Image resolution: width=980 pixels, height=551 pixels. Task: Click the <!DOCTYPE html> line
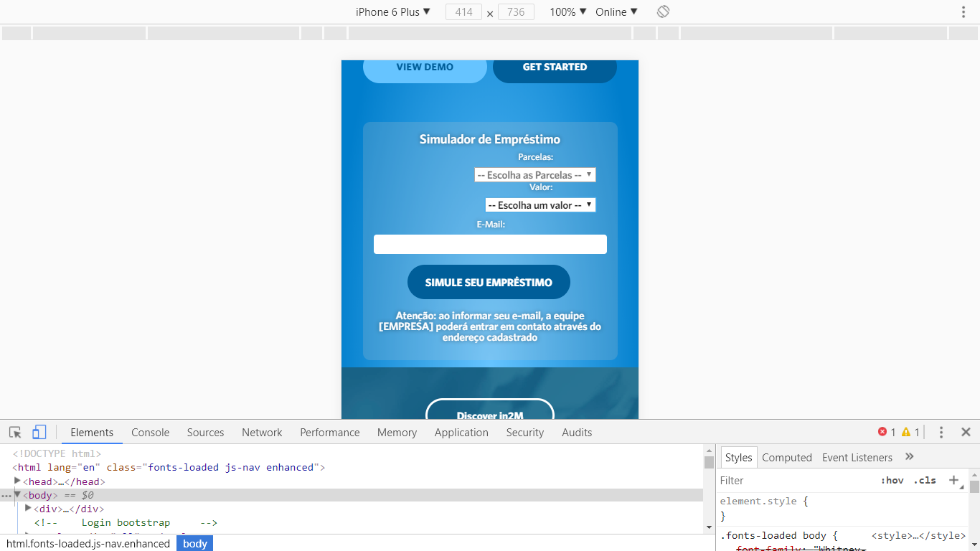57,453
